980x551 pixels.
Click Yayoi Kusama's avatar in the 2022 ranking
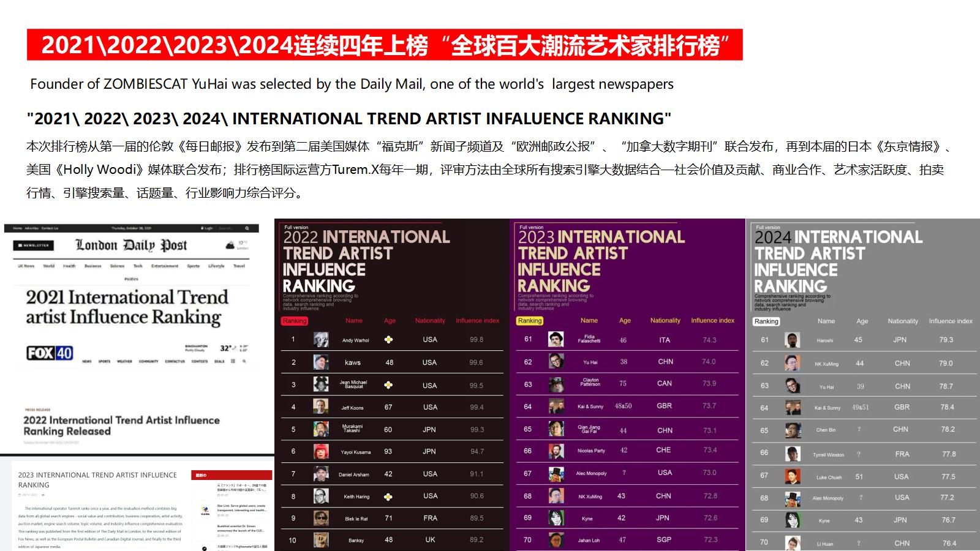pyautogui.click(x=321, y=452)
